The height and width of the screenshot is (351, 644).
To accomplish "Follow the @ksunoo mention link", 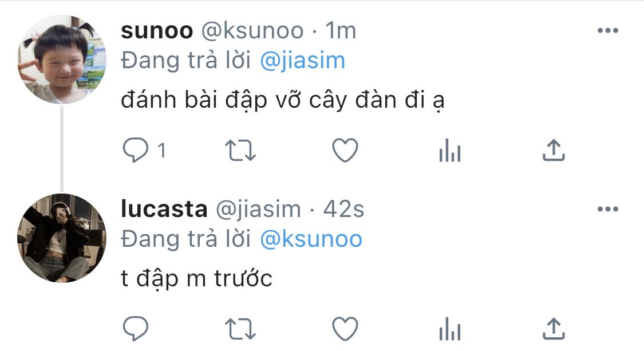I will click(311, 239).
